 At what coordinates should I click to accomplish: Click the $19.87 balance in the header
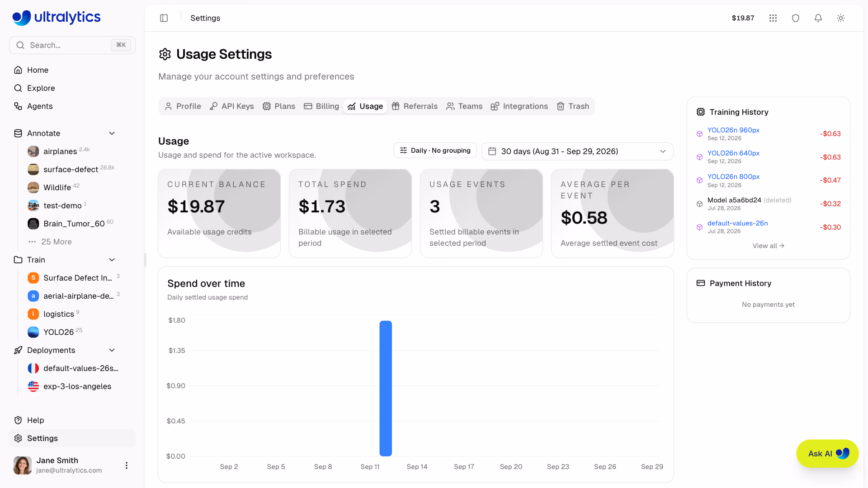click(743, 18)
